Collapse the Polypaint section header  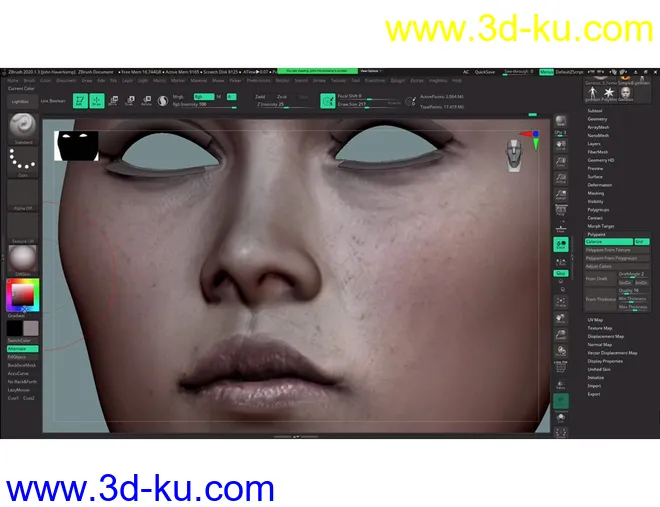pyautogui.click(x=596, y=234)
